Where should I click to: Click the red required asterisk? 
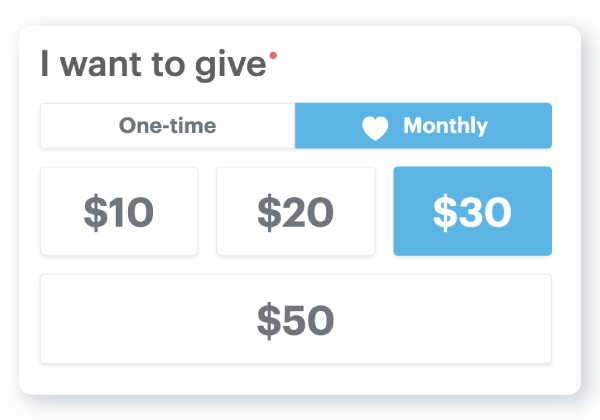(x=273, y=58)
